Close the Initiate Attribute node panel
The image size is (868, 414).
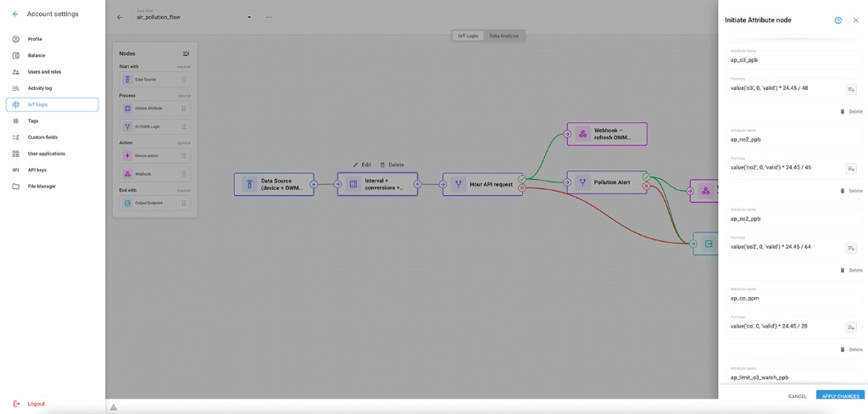(x=856, y=20)
